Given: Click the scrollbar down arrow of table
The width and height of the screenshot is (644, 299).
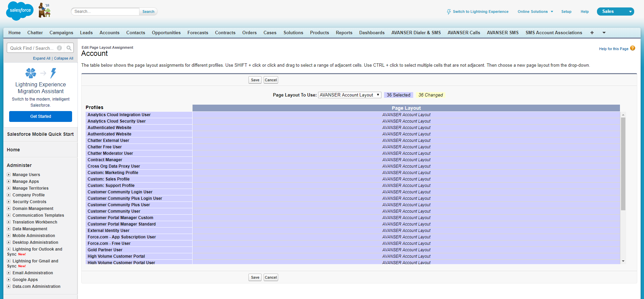Looking at the screenshot, I should pyautogui.click(x=623, y=261).
